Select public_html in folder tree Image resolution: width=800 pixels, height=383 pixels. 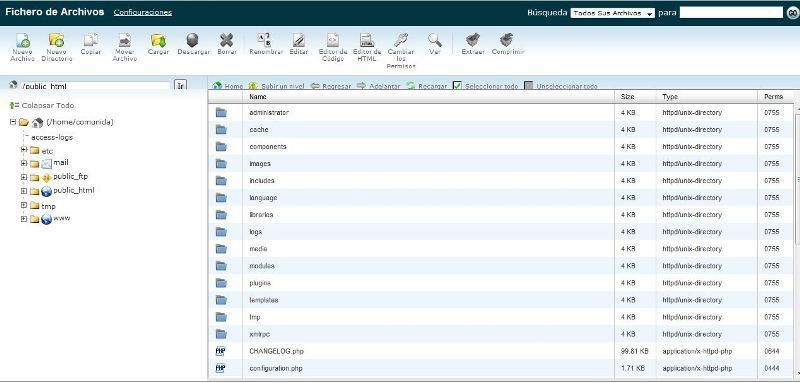pos(74,190)
